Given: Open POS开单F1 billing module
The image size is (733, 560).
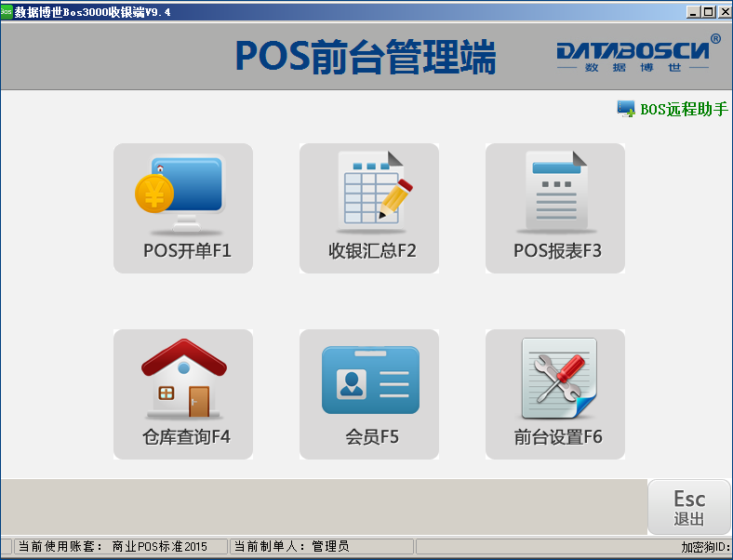Looking at the screenshot, I should [x=183, y=208].
